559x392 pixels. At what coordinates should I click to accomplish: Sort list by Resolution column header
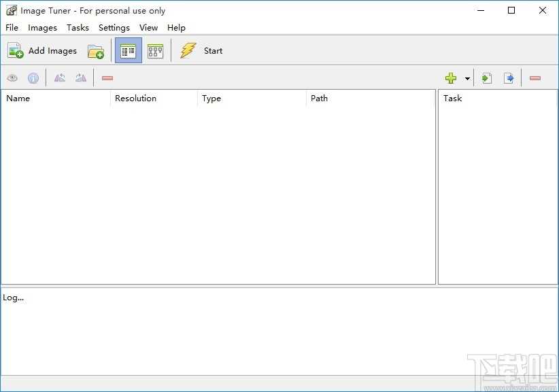[x=135, y=99]
